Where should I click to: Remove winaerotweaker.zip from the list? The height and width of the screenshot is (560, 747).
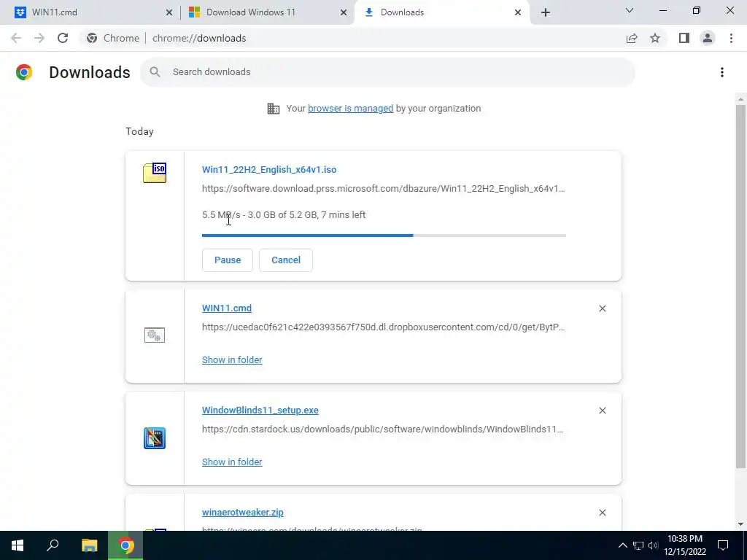602,513
